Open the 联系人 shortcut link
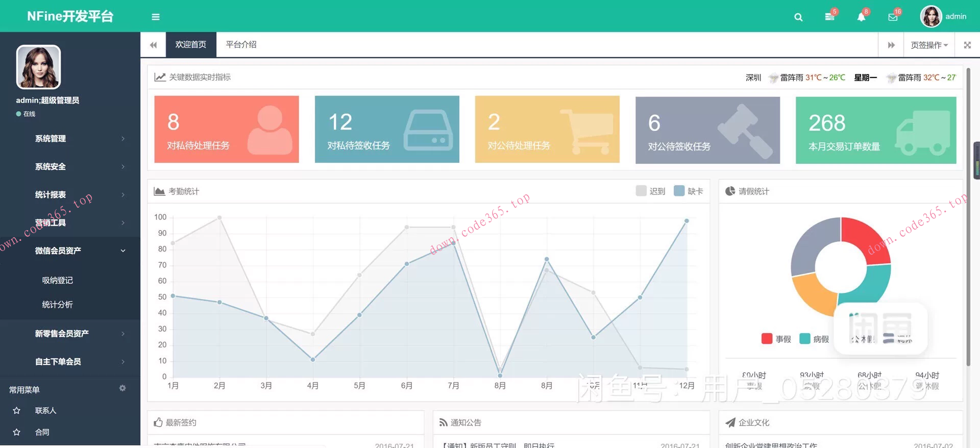The image size is (980, 448). (x=45, y=410)
